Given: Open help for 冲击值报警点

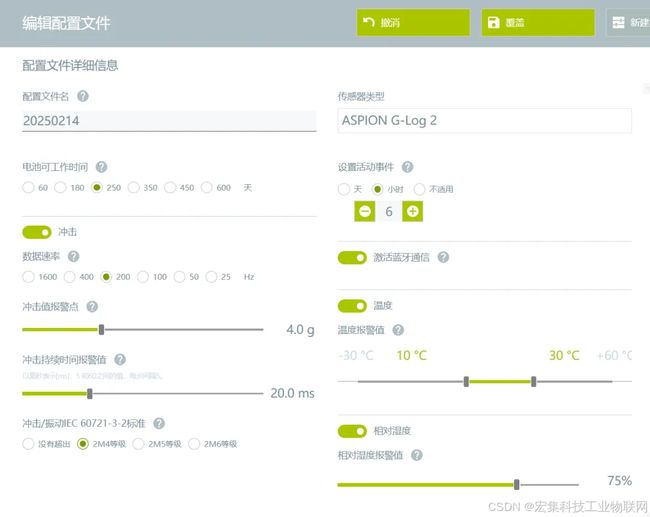Looking at the screenshot, I should [92, 307].
